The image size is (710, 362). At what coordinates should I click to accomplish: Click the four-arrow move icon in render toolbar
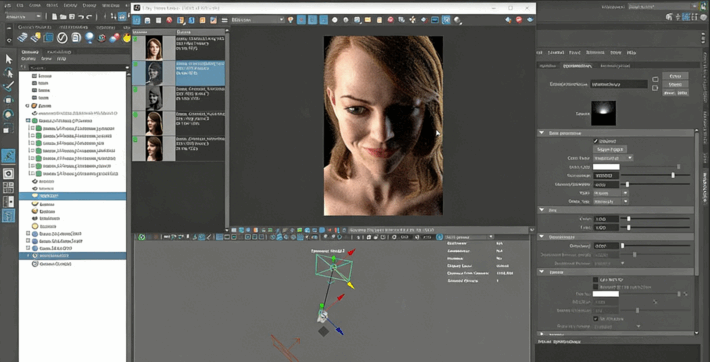click(x=413, y=20)
